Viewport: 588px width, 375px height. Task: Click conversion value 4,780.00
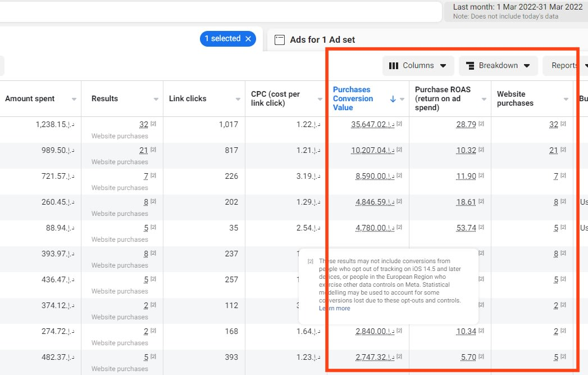point(375,228)
